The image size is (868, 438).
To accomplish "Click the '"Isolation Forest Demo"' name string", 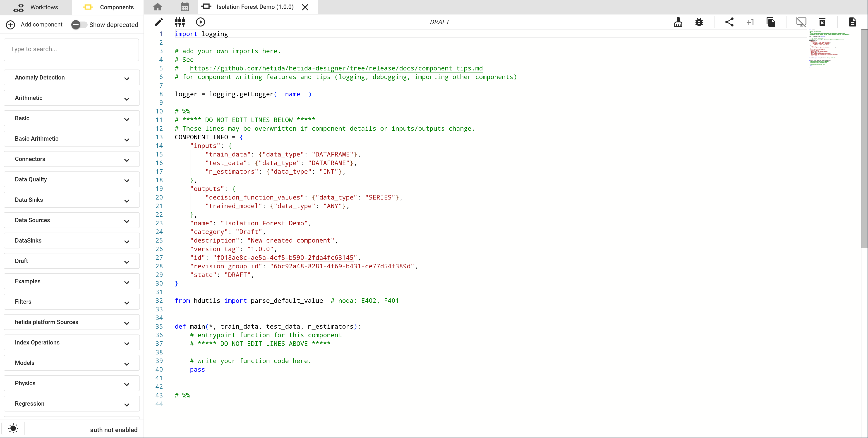I will (264, 223).
